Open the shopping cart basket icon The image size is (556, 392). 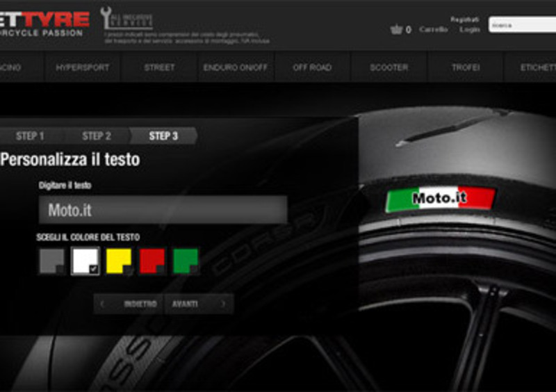396,29
